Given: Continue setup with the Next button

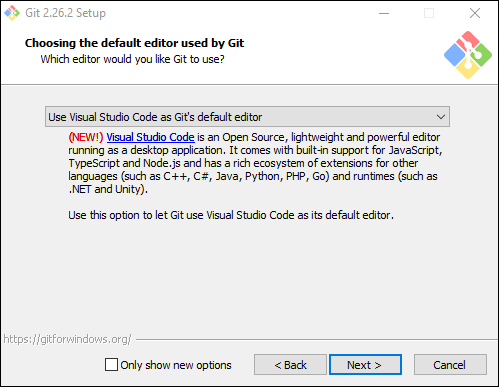Looking at the screenshot, I should pos(365,365).
